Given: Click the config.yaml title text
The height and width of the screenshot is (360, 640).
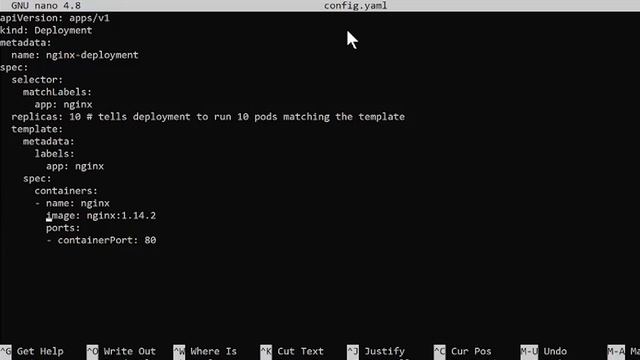Looking at the screenshot, I should pyautogui.click(x=356, y=6).
